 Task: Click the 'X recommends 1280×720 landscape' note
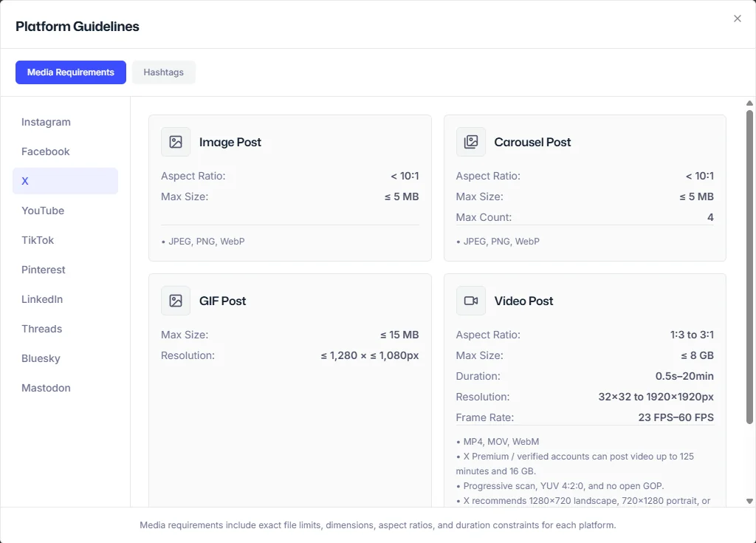583,501
